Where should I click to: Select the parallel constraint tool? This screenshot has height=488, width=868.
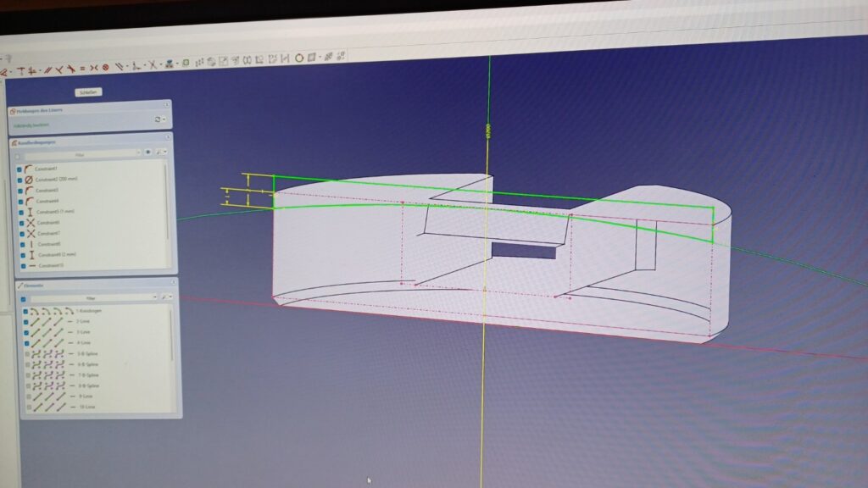(47, 68)
